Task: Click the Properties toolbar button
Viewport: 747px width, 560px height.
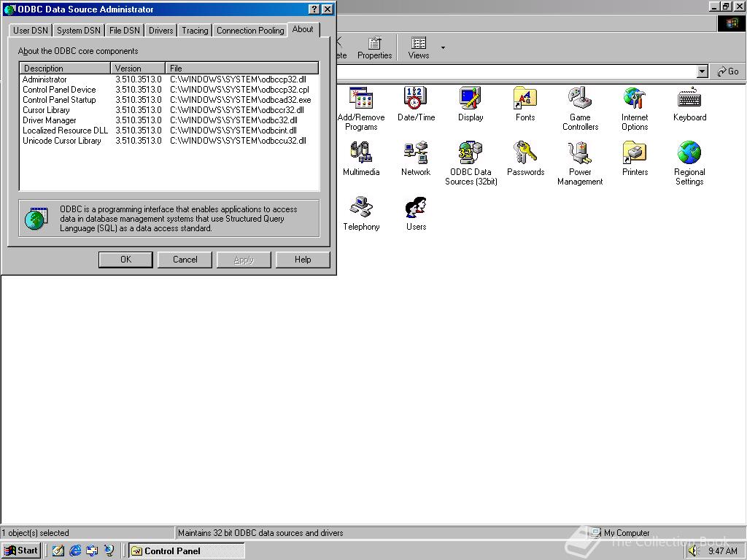Action: click(x=374, y=47)
